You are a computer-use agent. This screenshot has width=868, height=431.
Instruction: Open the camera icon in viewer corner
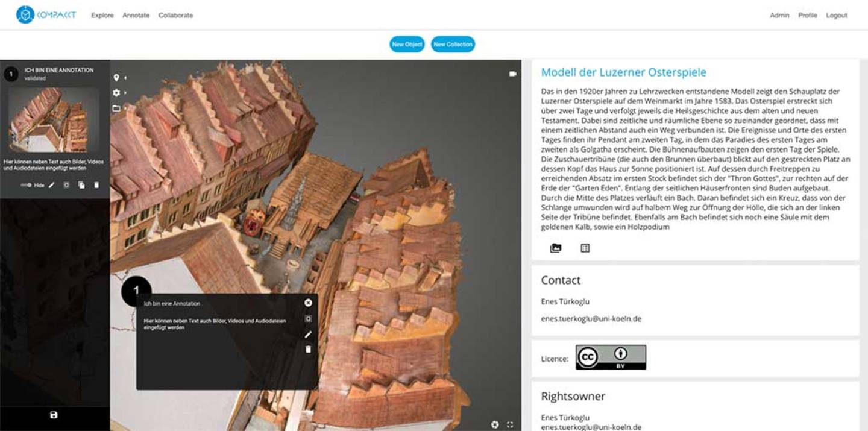(513, 74)
